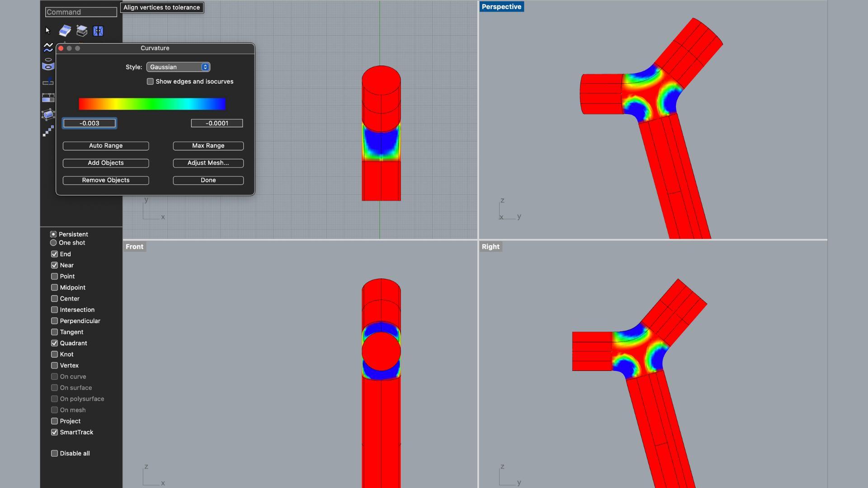This screenshot has width=868, height=488.
Task: Uncheck the Quadrant object snap
Action: [x=55, y=343]
